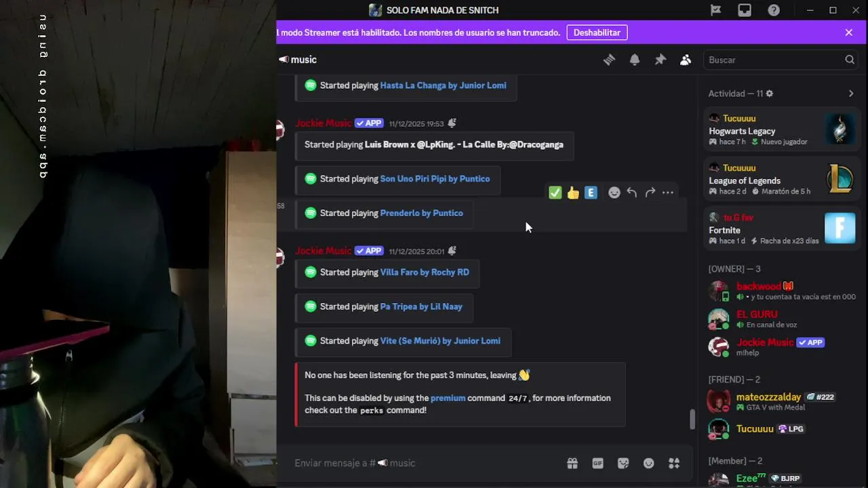Screen dimensions: 868x488
Task: Expand the Actividad panel chevron
Action: click(851, 94)
